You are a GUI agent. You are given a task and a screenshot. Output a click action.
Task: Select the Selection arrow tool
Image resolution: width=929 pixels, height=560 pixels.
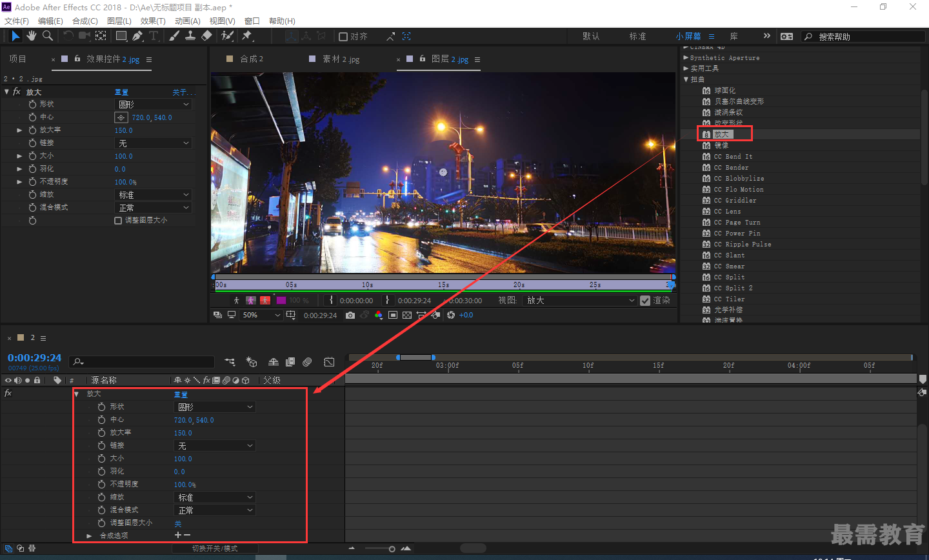(15, 36)
